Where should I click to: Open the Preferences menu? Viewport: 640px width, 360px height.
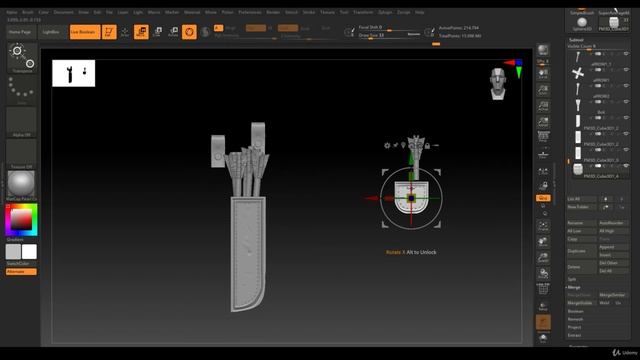click(x=250, y=12)
